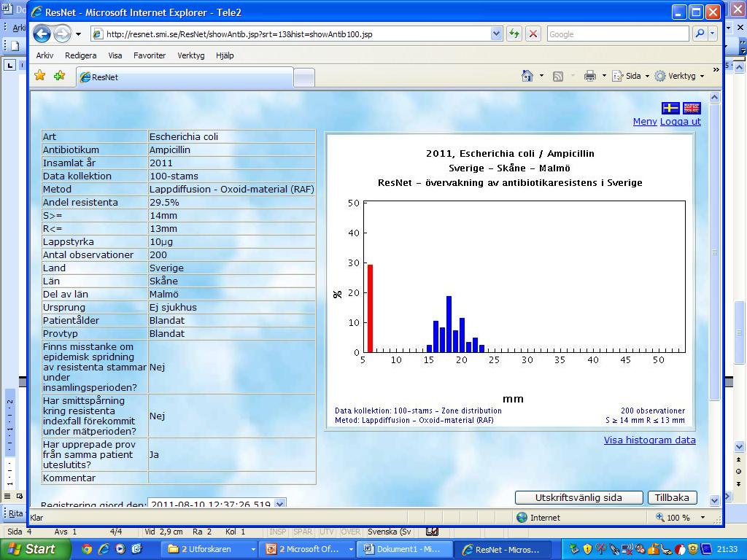Go back with the Back arrow button

coord(42,34)
